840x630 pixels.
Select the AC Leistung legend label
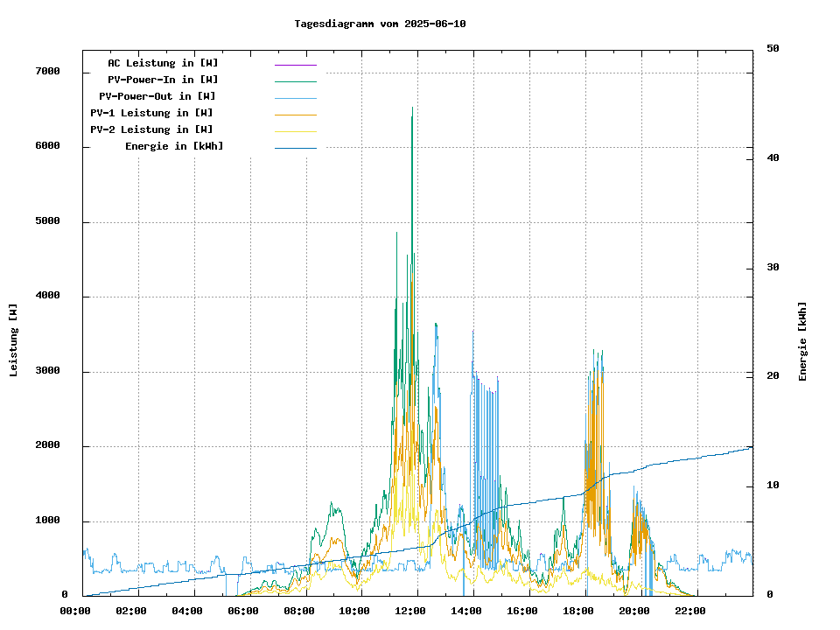click(163, 63)
